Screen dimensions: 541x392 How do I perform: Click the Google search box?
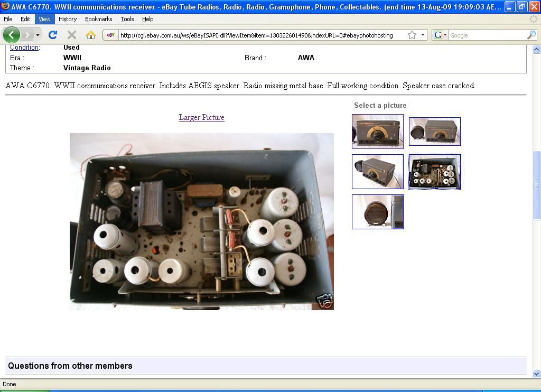tap(488, 35)
